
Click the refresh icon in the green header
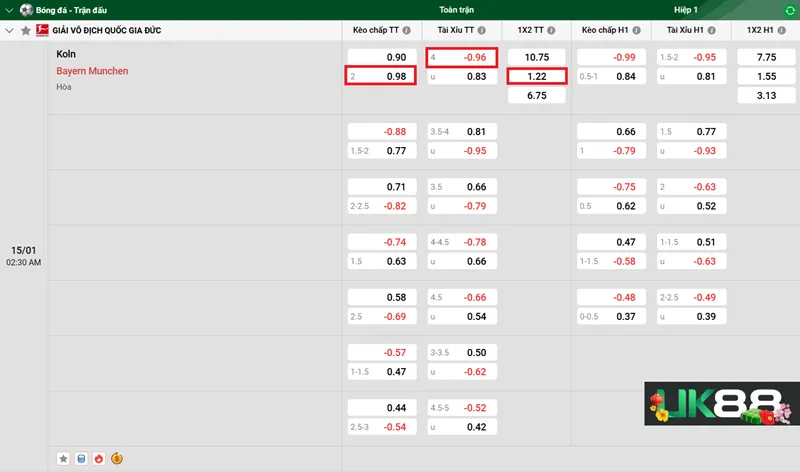pos(789,9)
